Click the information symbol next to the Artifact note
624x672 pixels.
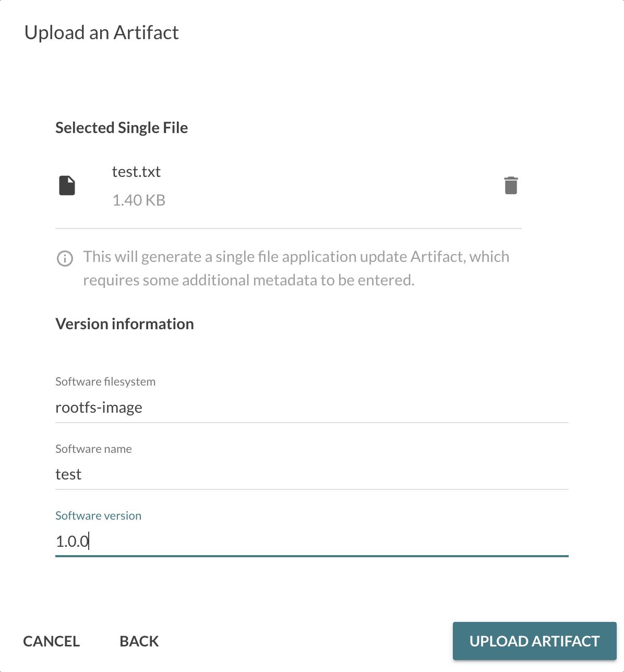click(64, 259)
